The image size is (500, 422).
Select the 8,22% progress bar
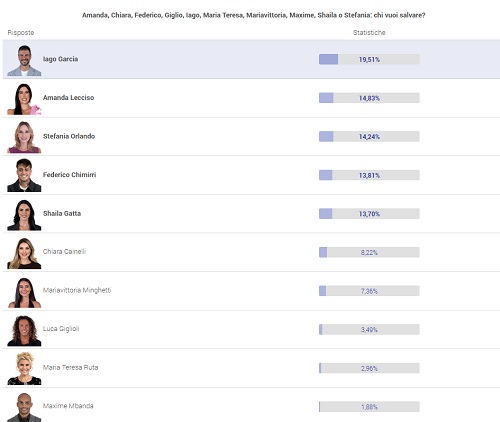point(369,252)
